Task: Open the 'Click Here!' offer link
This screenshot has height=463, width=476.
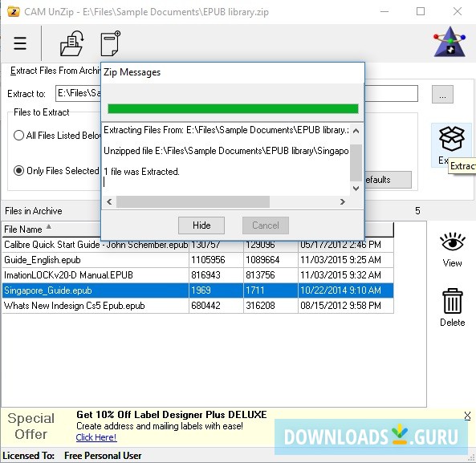Action: (96, 437)
